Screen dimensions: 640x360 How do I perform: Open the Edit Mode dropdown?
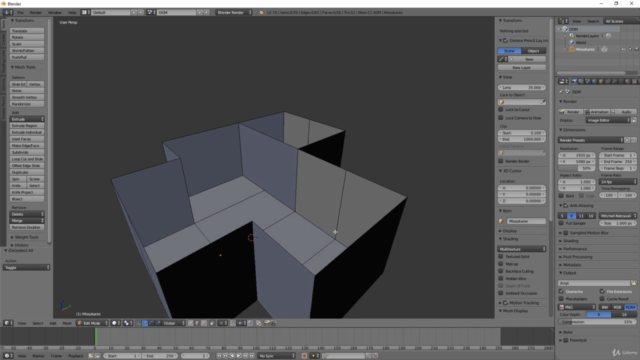(x=93, y=323)
